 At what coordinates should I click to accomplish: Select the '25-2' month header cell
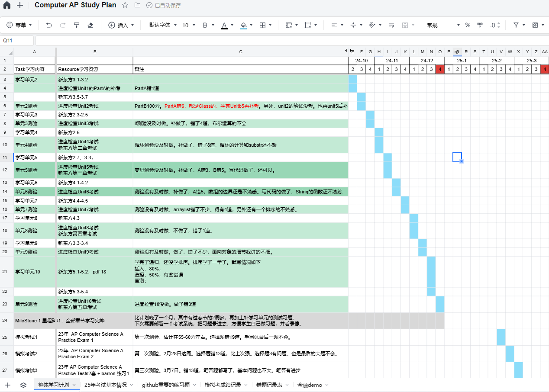click(497, 61)
